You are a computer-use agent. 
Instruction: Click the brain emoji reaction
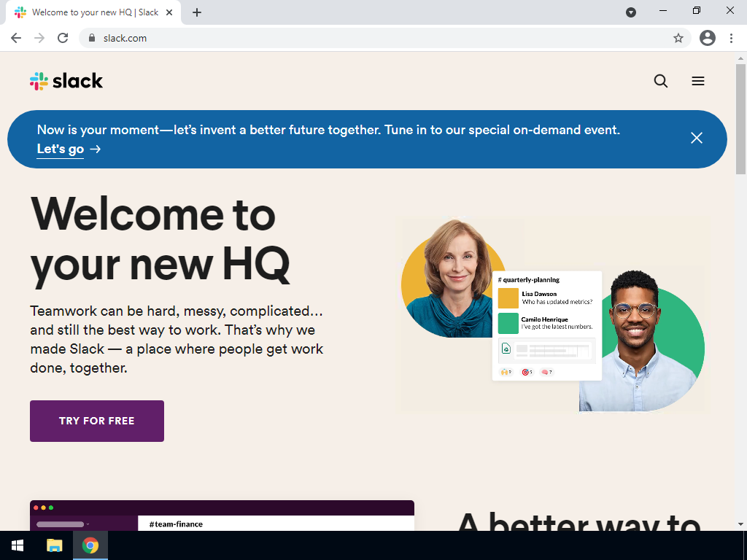pos(547,372)
